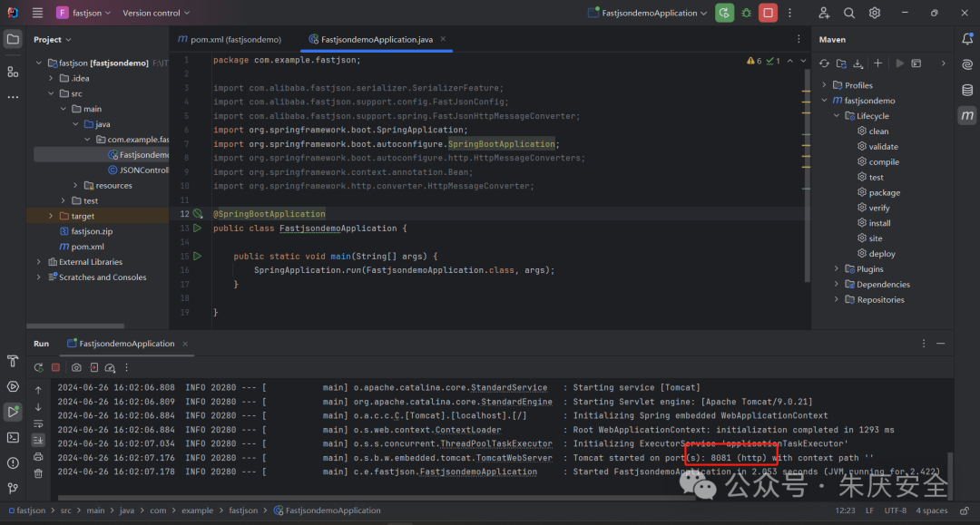Image resolution: width=980 pixels, height=525 pixels.
Task: Add a Maven project with plus icon
Action: point(877,63)
